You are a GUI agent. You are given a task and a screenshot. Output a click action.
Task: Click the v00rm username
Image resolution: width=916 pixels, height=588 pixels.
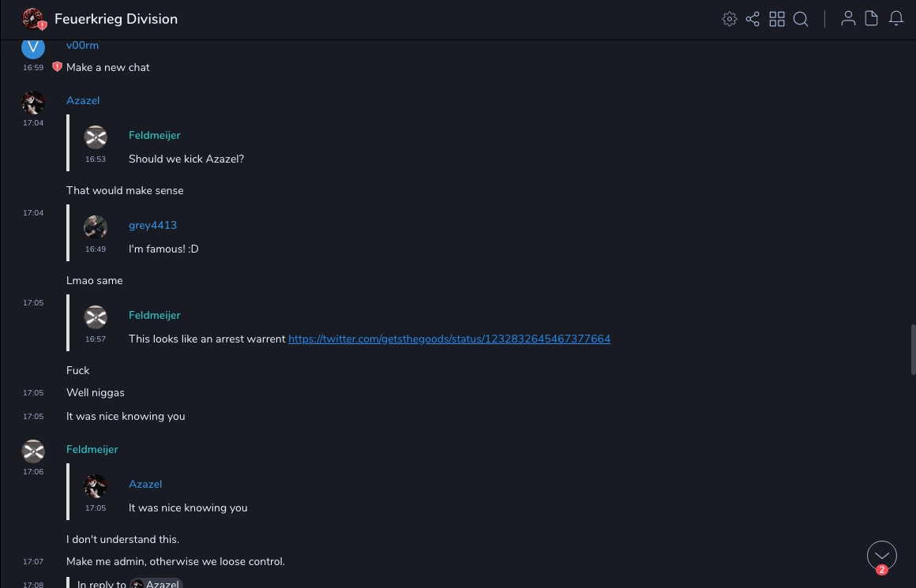pyautogui.click(x=82, y=45)
